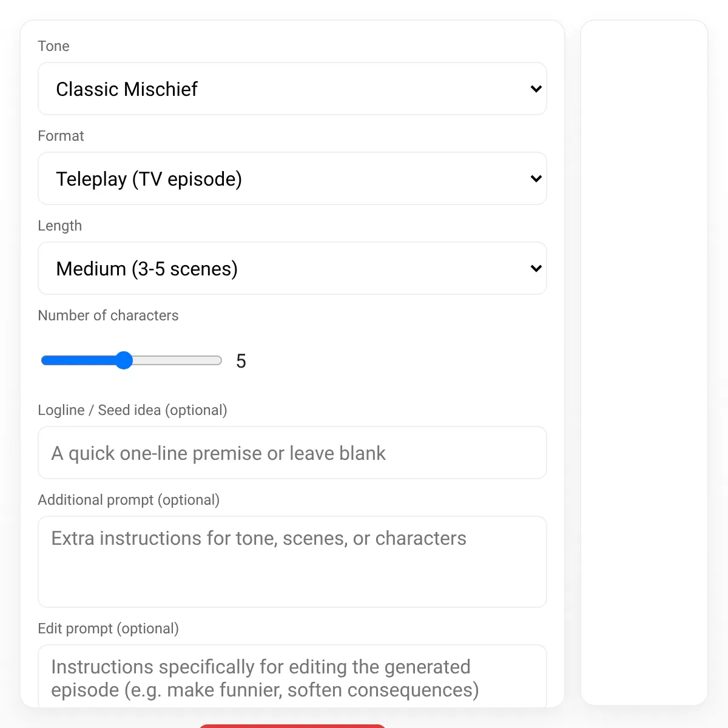Click into the Additional prompt extra instructions textarea
Screen dimensions: 728x728
(x=292, y=562)
